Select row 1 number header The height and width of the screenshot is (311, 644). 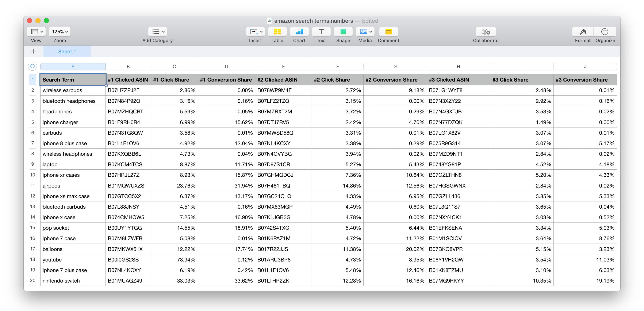(x=32, y=80)
